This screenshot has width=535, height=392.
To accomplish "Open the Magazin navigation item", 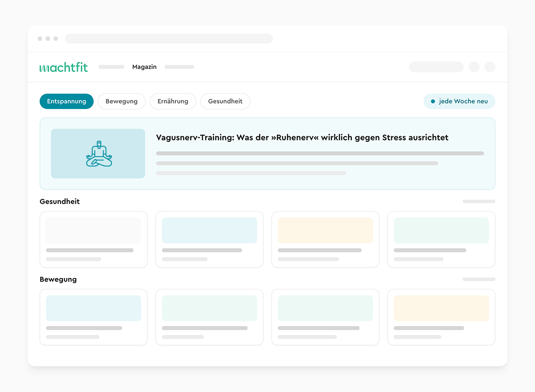I will (144, 67).
